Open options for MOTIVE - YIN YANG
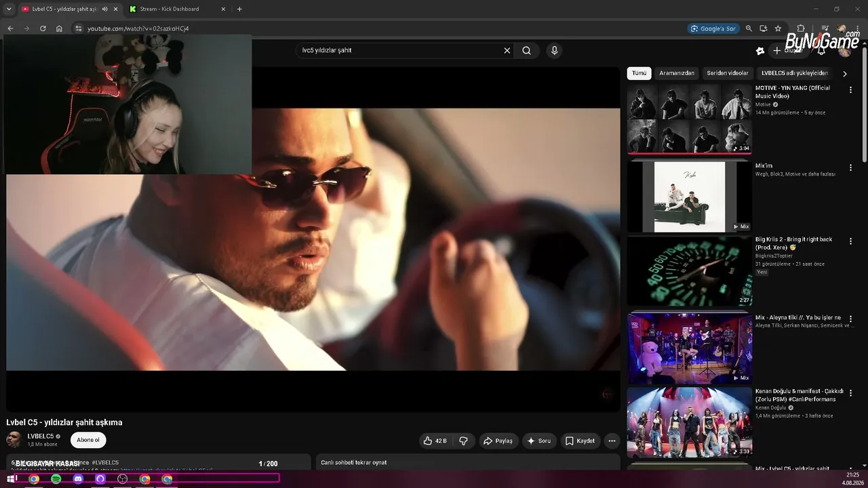Viewport: 868px width, 488px height. point(850,89)
